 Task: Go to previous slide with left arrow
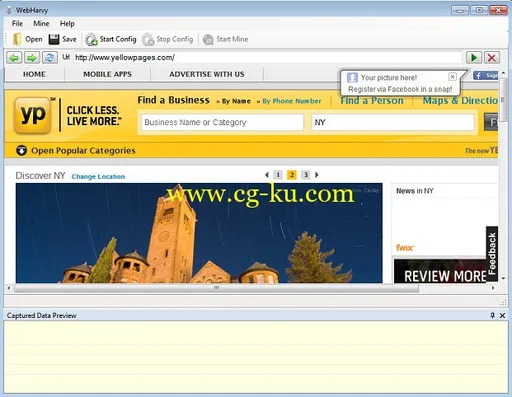(x=267, y=175)
